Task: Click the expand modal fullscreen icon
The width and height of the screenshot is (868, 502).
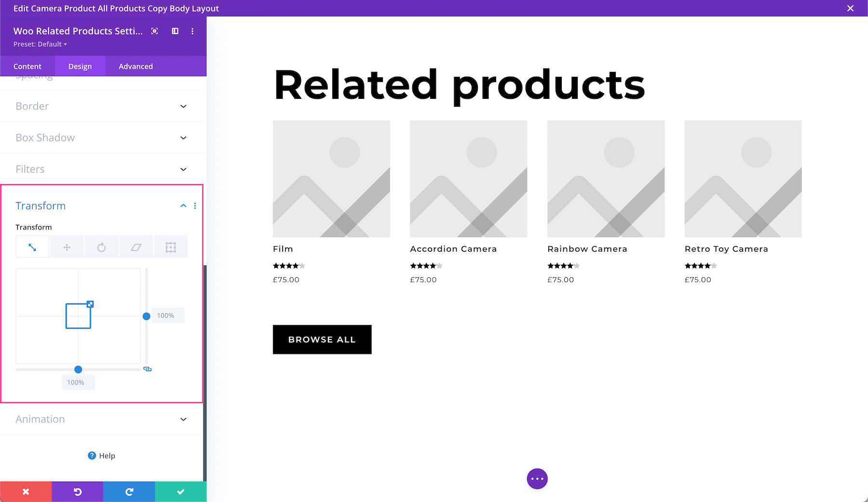Action: click(x=154, y=31)
